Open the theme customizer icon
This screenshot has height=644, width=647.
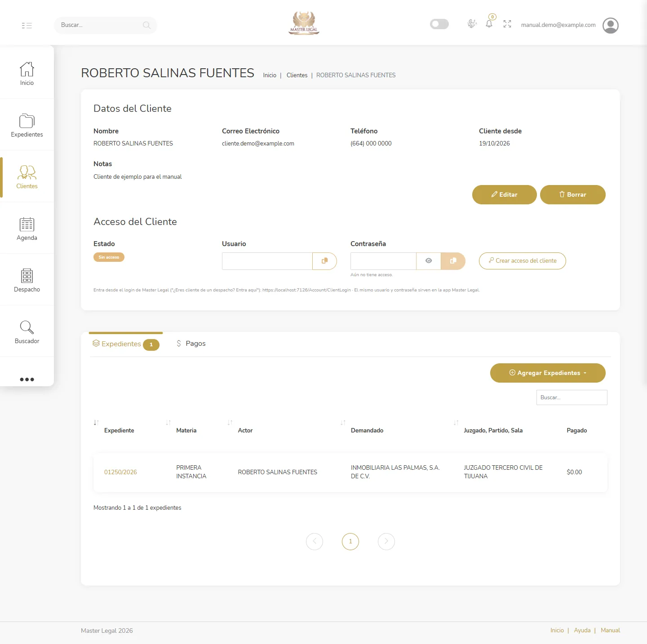pyautogui.click(x=472, y=24)
